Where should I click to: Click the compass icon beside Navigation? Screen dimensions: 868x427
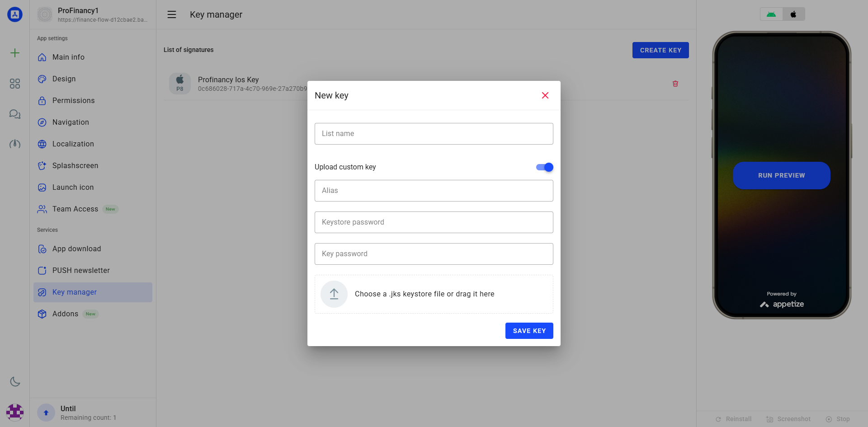[42, 122]
